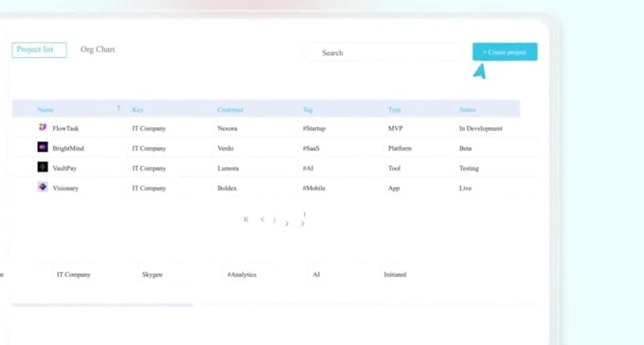Click the Beta status cell

tap(465, 148)
